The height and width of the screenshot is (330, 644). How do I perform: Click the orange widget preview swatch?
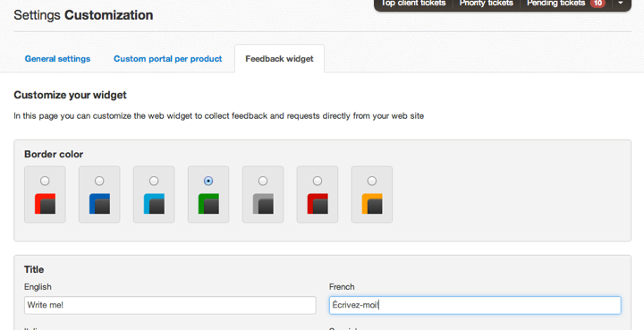372,204
